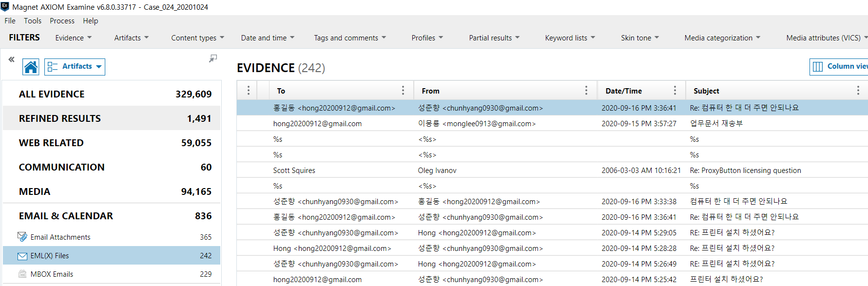Image resolution: width=868 pixels, height=286 pixels.
Task: Click the EML(X) Files envelope icon
Action: pos(22,256)
